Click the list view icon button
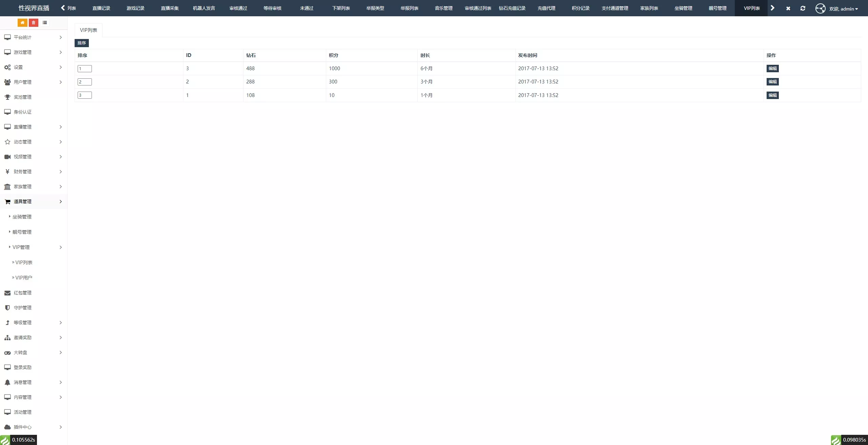The width and height of the screenshot is (868, 445). coord(44,23)
